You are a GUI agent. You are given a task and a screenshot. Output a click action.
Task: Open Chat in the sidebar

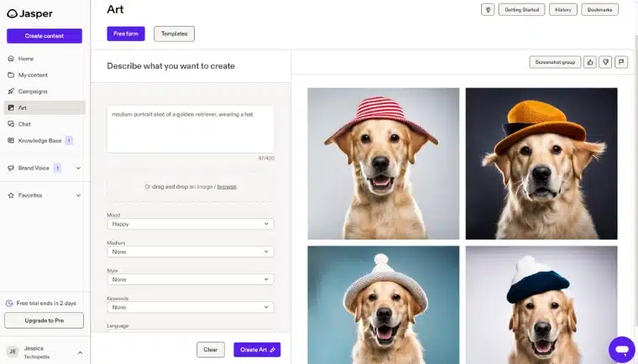(x=44, y=124)
